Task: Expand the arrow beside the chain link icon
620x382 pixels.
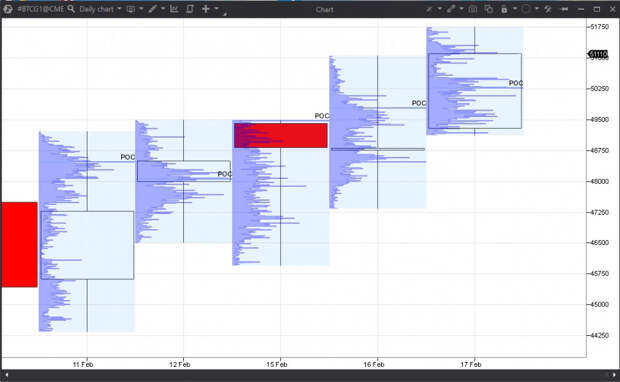Action: [461, 9]
